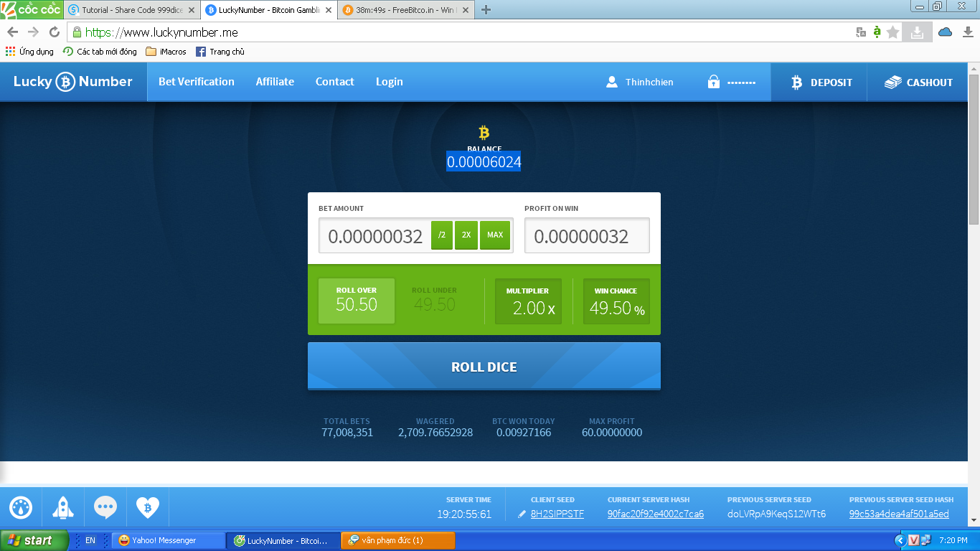Image resolution: width=980 pixels, height=551 pixels.
Task: Click the client seed link 8H2SIPPSTF
Action: (557, 514)
